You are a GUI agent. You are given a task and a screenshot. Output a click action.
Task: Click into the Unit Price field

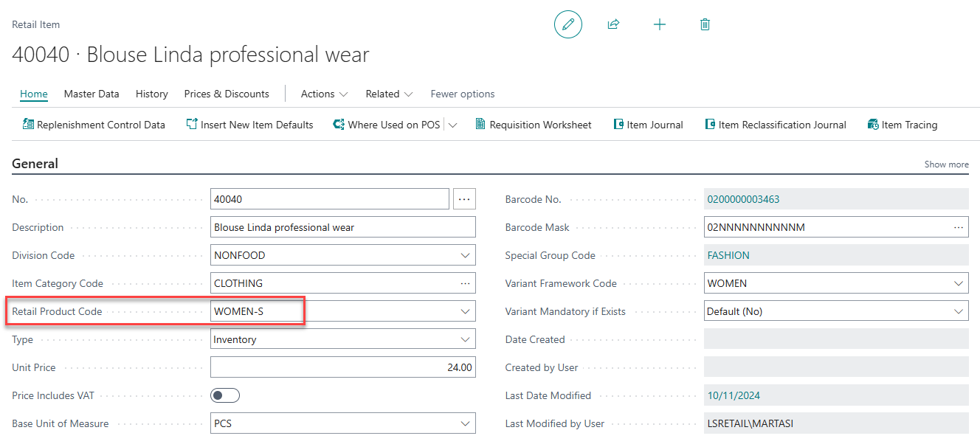(x=342, y=367)
